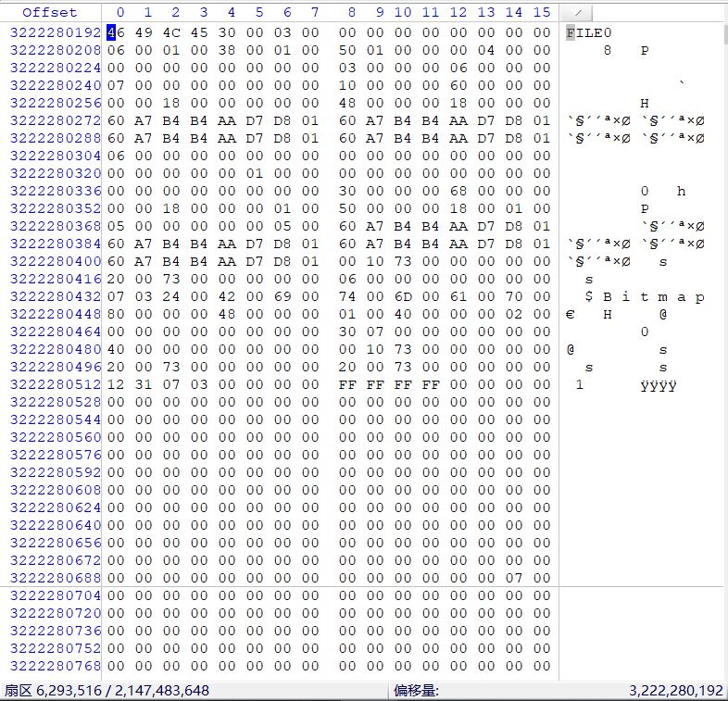This screenshot has height=701, width=728.
Task: Click byte 31 in row 3222280512
Action: [x=144, y=385]
